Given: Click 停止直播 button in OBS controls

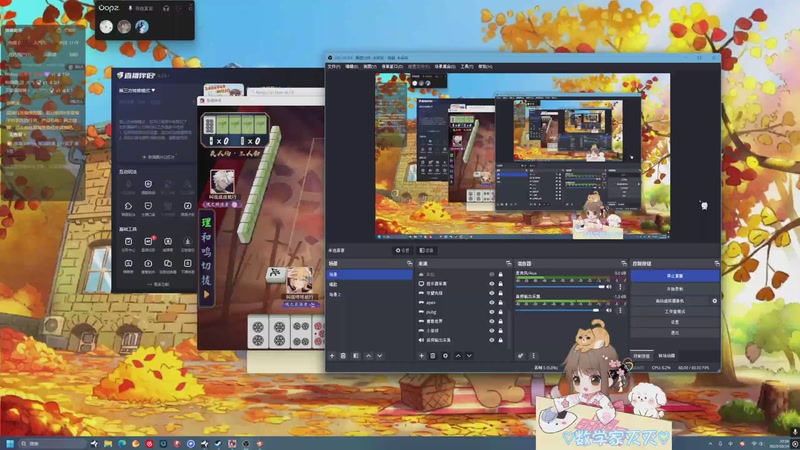Looking at the screenshot, I should click(x=675, y=276).
